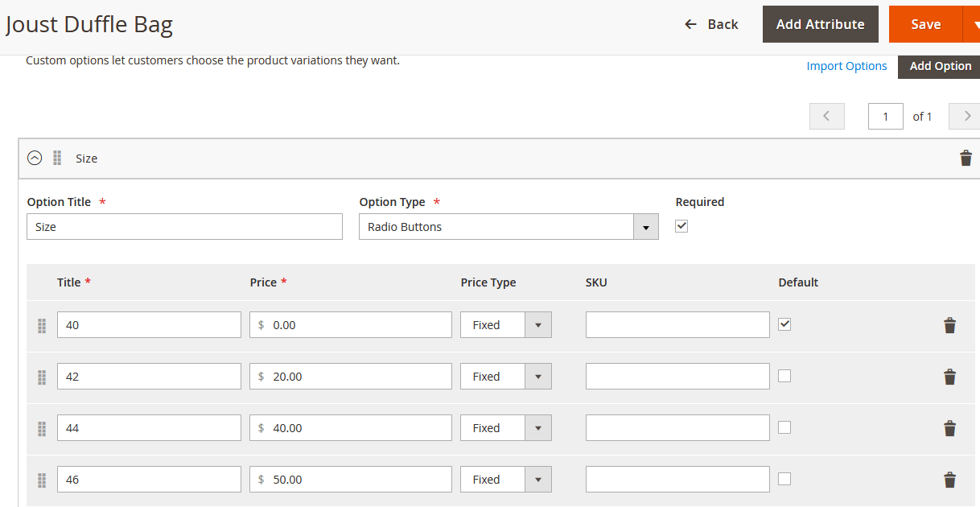This screenshot has width=980, height=507.
Task: Collapse the Size option section
Action: click(34, 158)
